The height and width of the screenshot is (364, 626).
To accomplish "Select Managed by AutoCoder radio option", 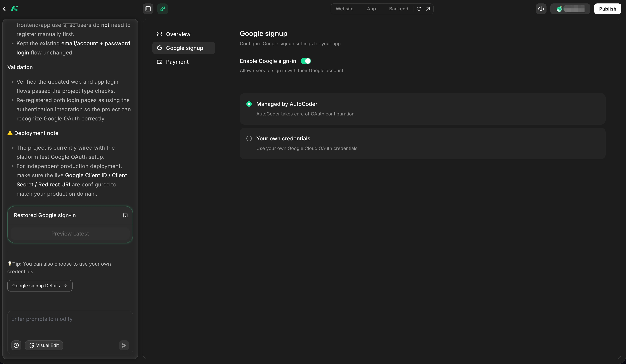I will [249, 104].
